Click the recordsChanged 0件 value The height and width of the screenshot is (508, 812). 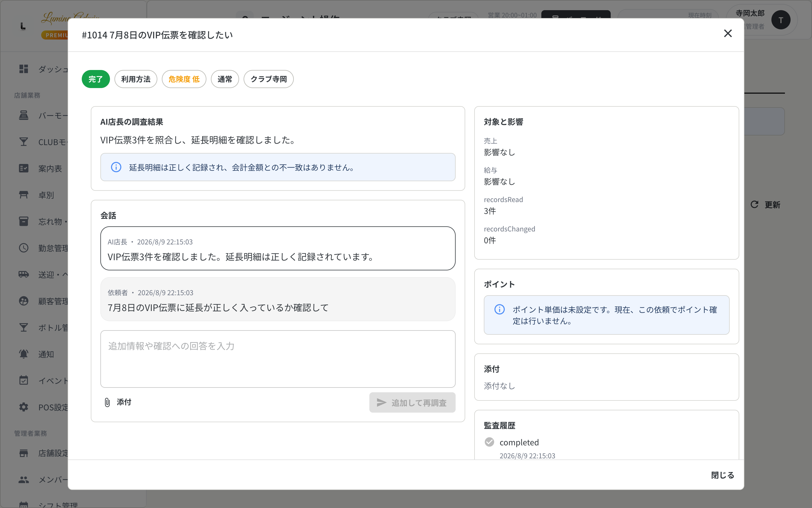coord(489,240)
